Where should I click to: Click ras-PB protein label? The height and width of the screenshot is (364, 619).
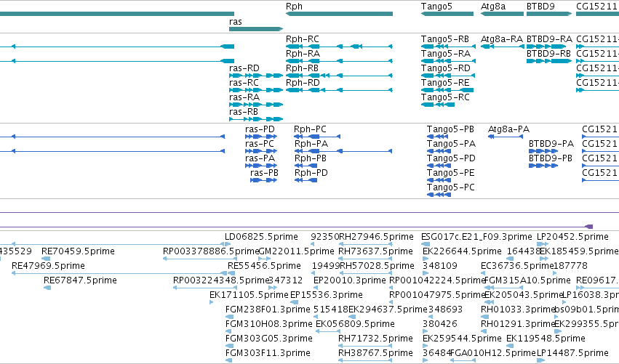(x=264, y=173)
